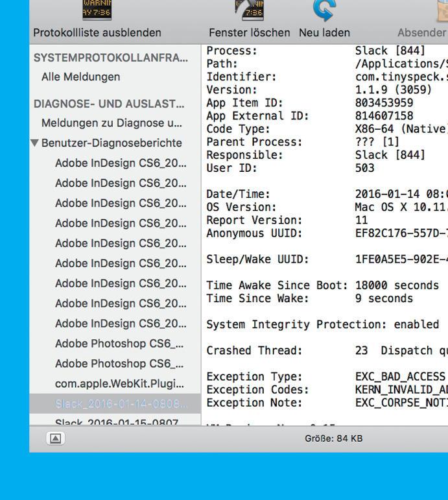The height and width of the screenshot is (500, 448).
Task: Click the Version value 1.1.9 (3059)
Action: tap(394, 89)
